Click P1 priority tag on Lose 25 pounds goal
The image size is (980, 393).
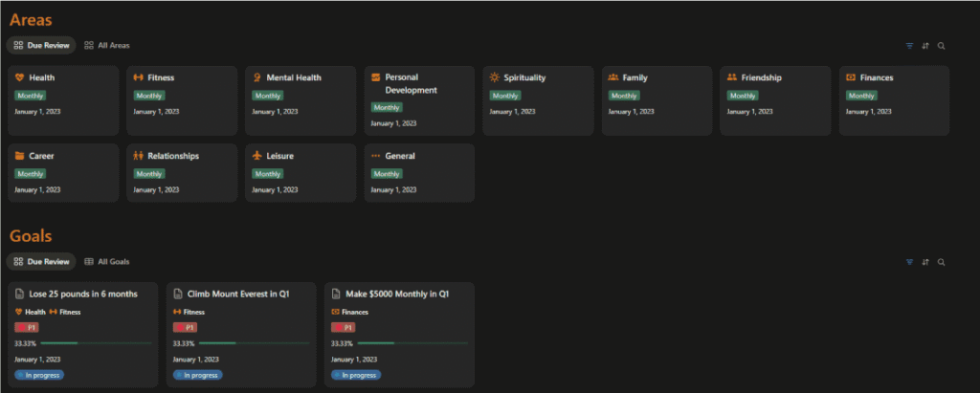(26, 327)
